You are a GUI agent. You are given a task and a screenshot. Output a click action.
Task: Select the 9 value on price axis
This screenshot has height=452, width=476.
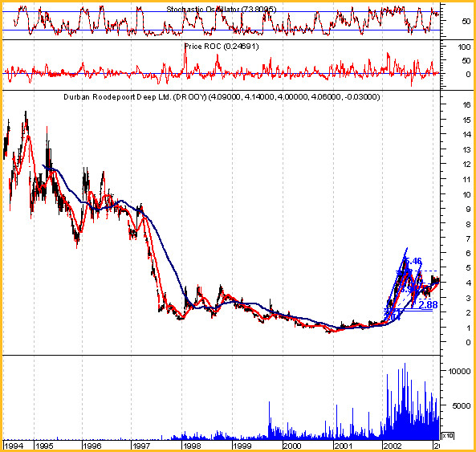(469, 210)
